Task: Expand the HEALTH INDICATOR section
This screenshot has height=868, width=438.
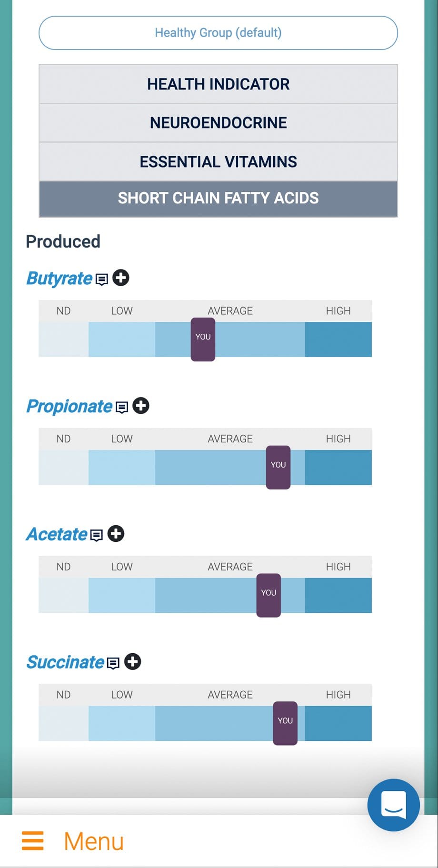Action: point(219,84)
